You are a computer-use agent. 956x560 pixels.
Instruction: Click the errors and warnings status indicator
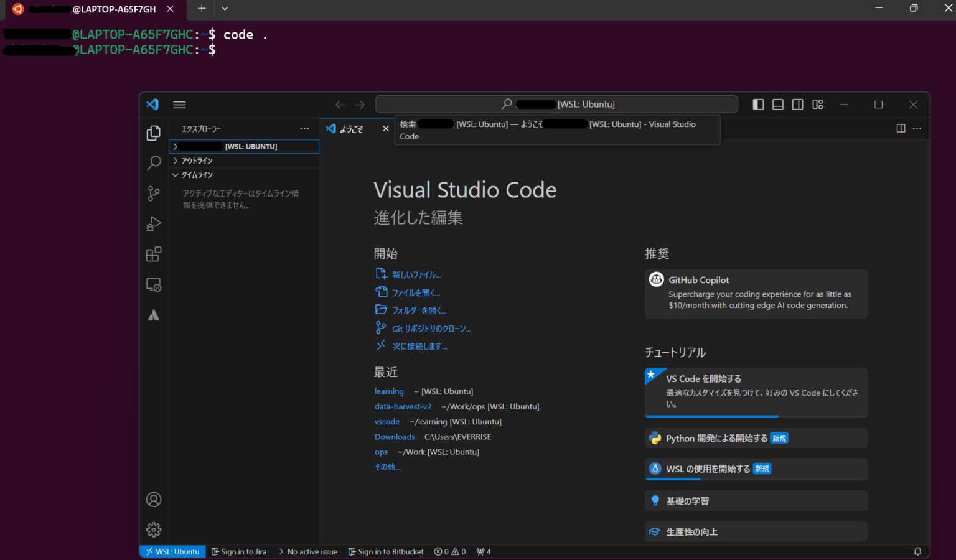coord(450,552)
